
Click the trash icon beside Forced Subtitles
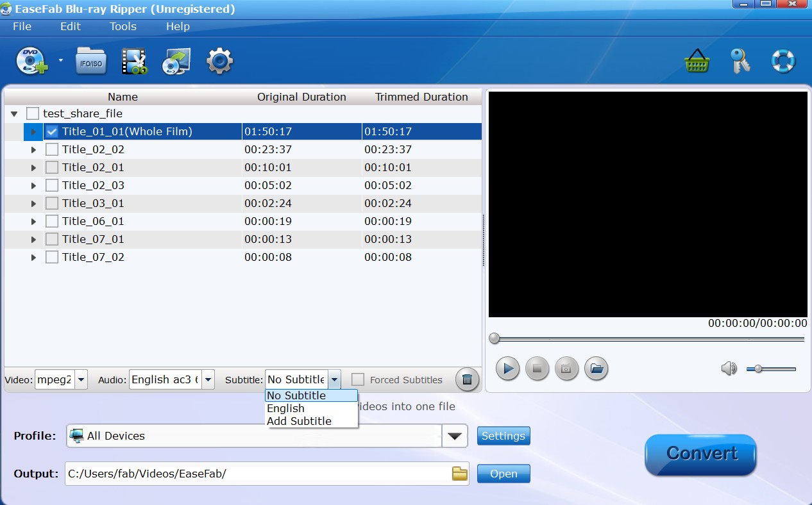point(467,379)
